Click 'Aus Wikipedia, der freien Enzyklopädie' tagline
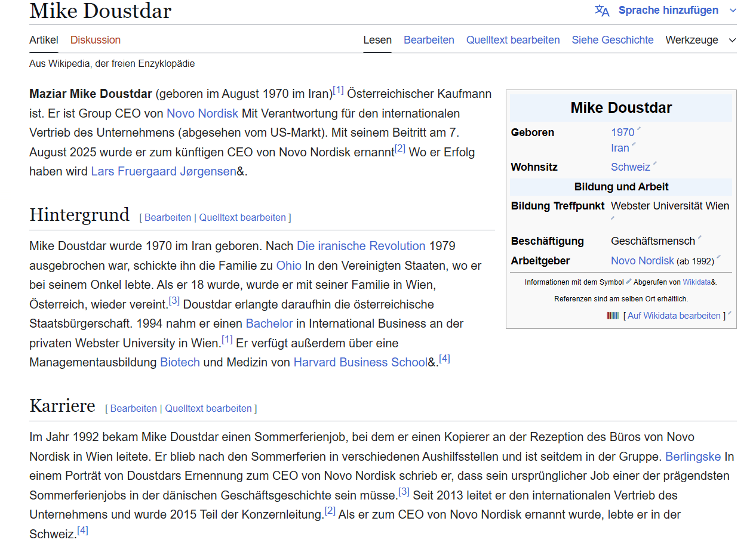Viewport: 756px width, 555px height. point(112,63)
